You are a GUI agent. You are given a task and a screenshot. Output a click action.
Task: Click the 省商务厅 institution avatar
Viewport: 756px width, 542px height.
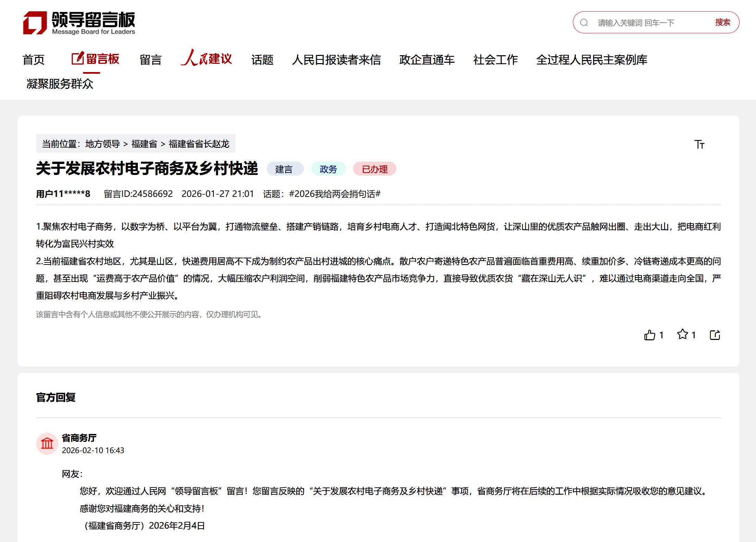pyautogui.click(x=48, y=443)
